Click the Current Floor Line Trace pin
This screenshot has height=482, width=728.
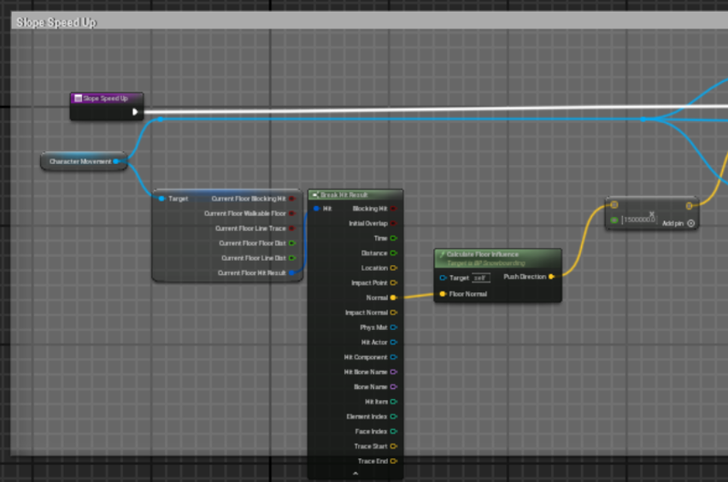(x=292, y=228)
